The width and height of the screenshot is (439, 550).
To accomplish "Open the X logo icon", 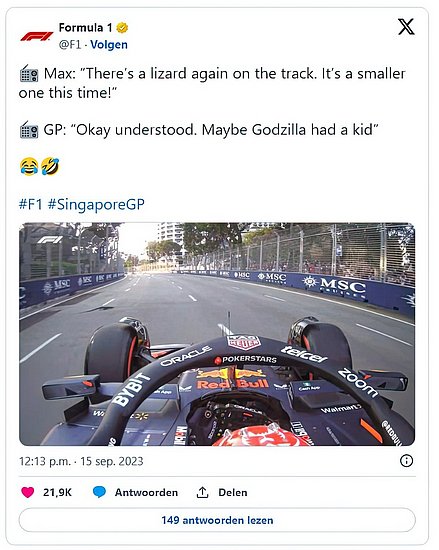I will click(406, 27).
